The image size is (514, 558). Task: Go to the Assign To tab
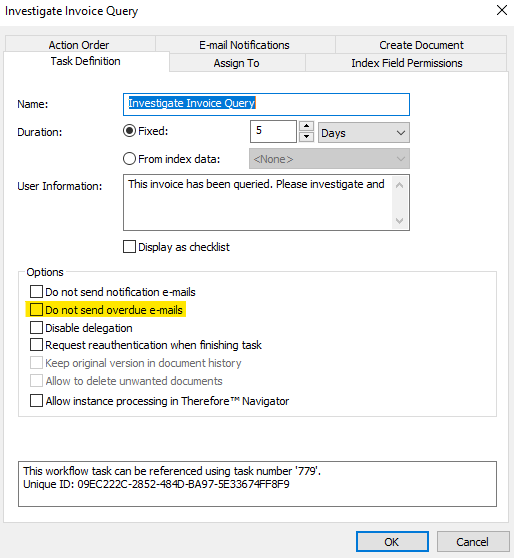tap(237, 63)
